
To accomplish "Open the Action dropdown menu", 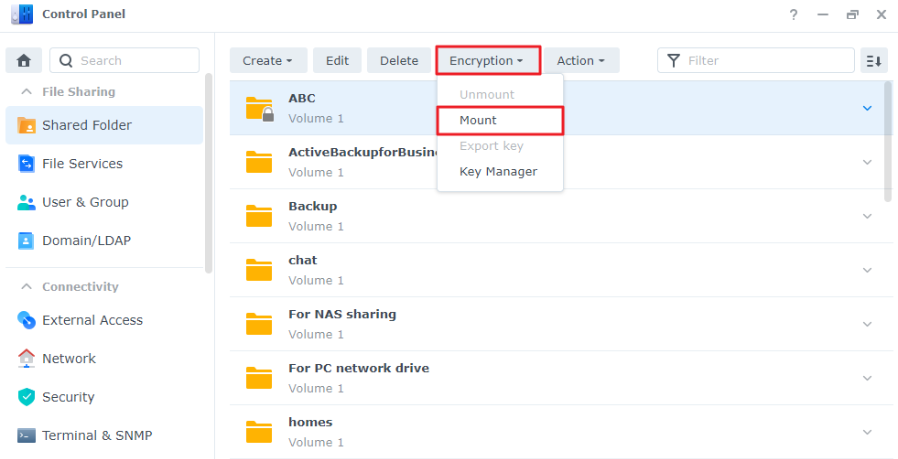I will [581, 61].
